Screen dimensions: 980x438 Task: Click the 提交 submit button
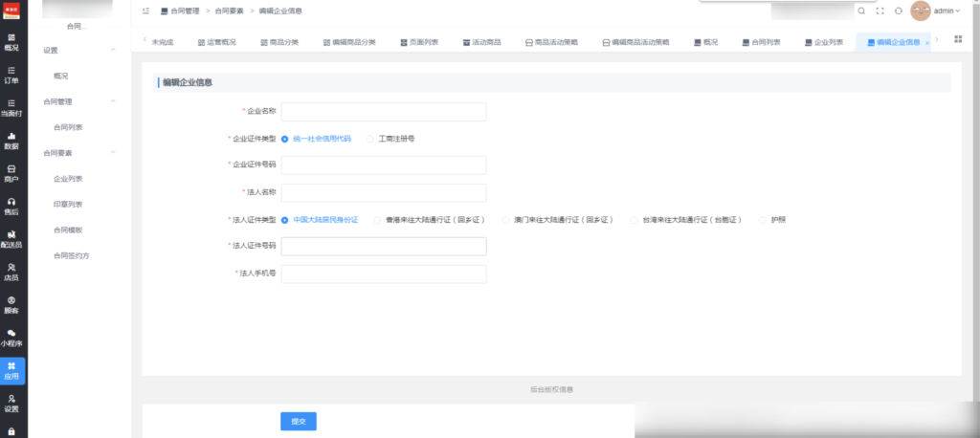tap(298, 422)
